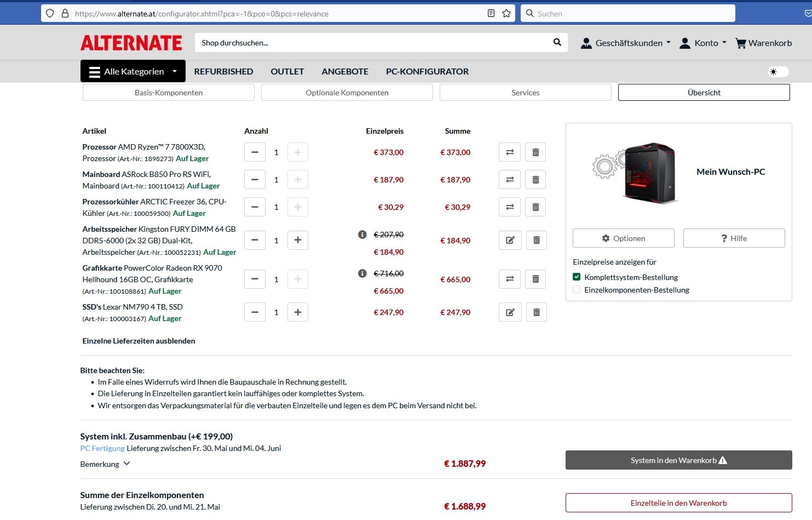Delete the AMD Ryzen 7 7800X3D processor
The image size is (812, 520).
coord(535,152)
